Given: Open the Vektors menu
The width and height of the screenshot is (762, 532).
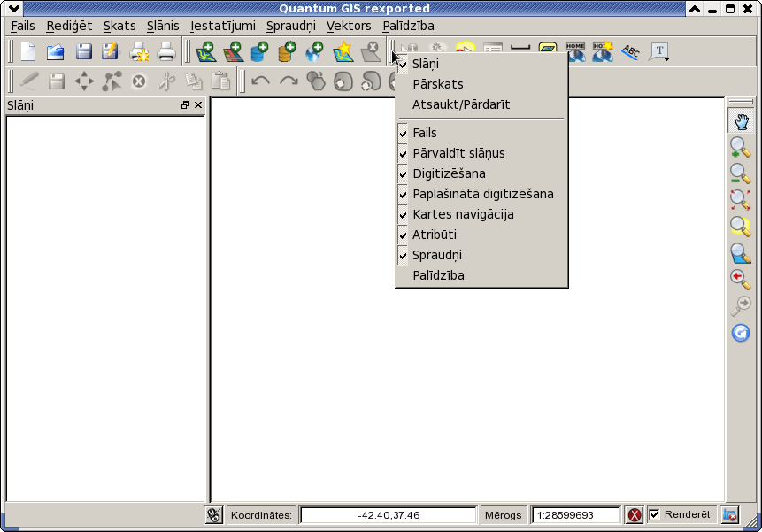Looking at the screenshot, I should pos(349,26).
